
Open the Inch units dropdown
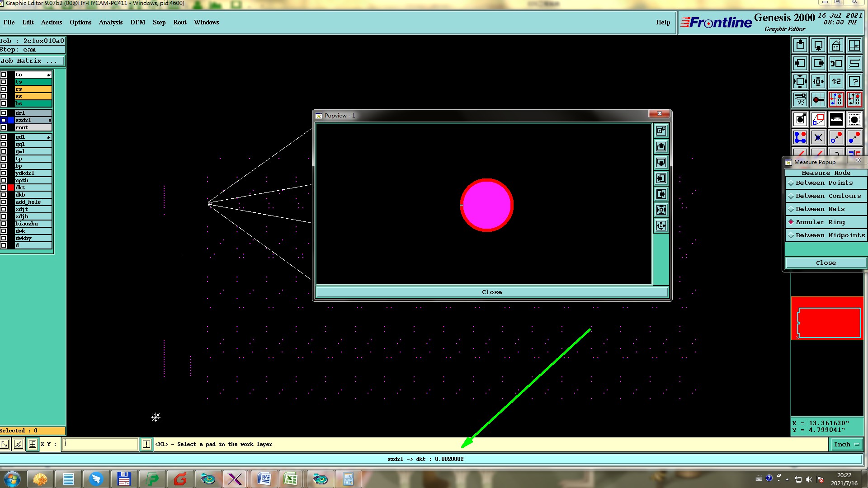click(846, 445)
